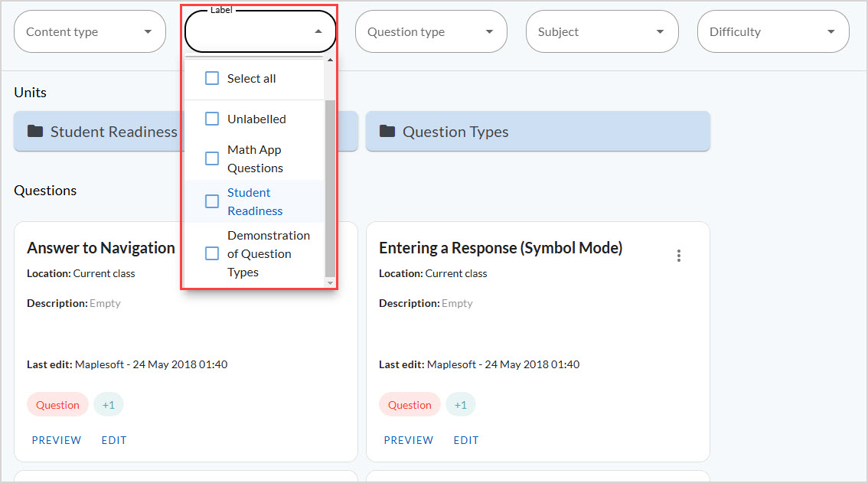Preview the Answer to Navigation question
868x483 pixels.
click(57, 440)
